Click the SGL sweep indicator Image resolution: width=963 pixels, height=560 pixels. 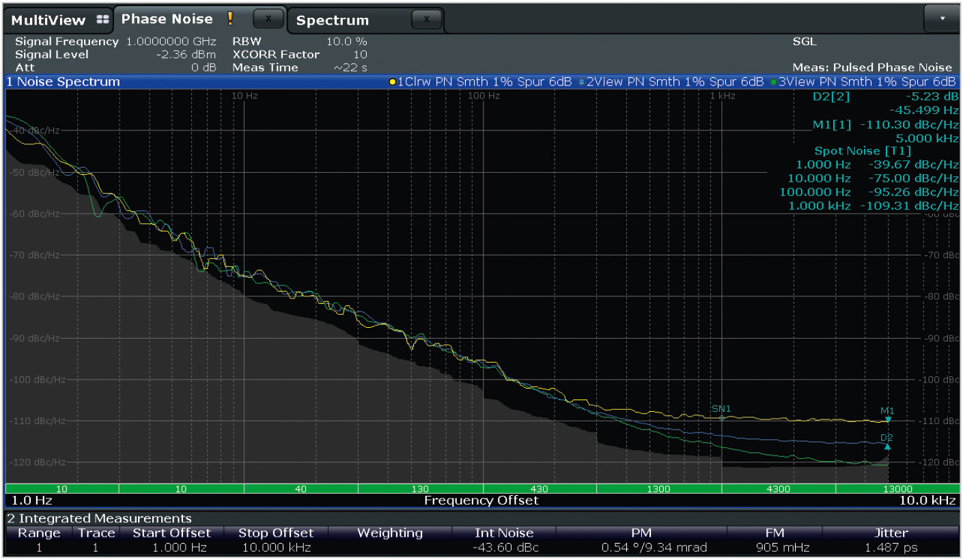pyautogui.click(x=804, y=42)
